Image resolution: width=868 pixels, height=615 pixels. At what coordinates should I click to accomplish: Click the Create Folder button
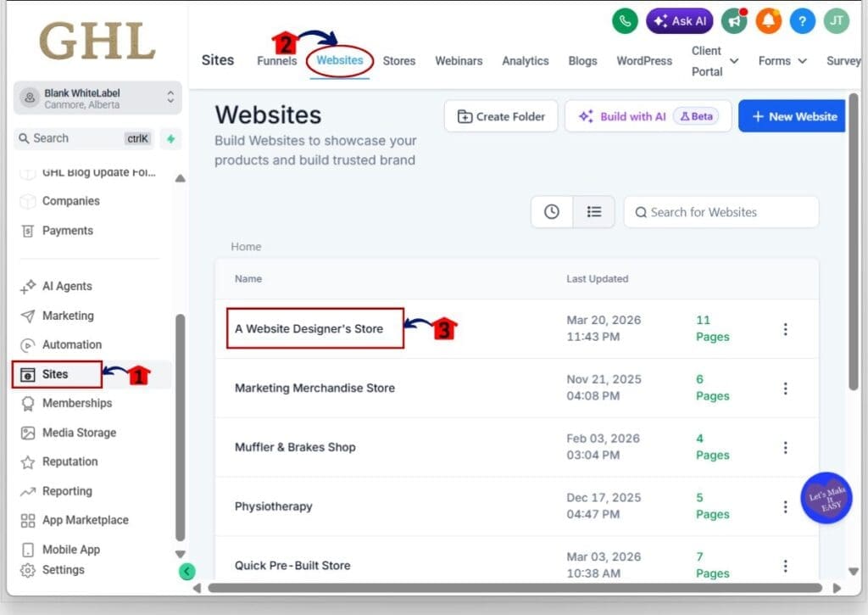(500, 116)
